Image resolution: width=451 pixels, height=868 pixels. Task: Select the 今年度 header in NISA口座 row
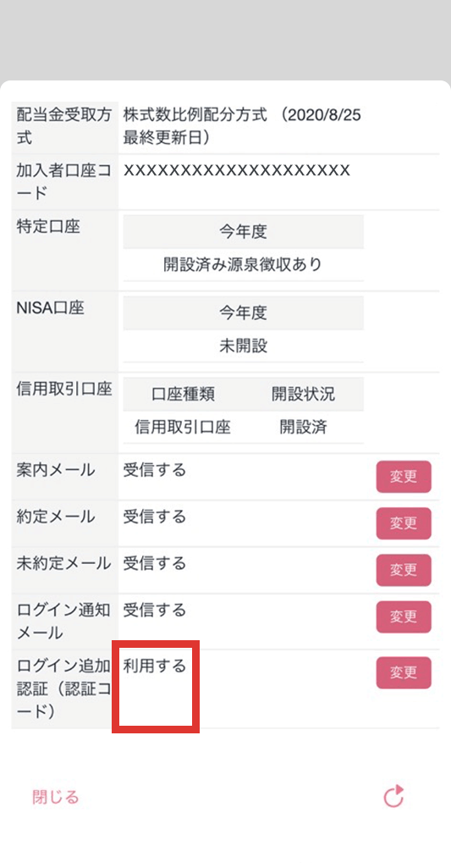243,313
